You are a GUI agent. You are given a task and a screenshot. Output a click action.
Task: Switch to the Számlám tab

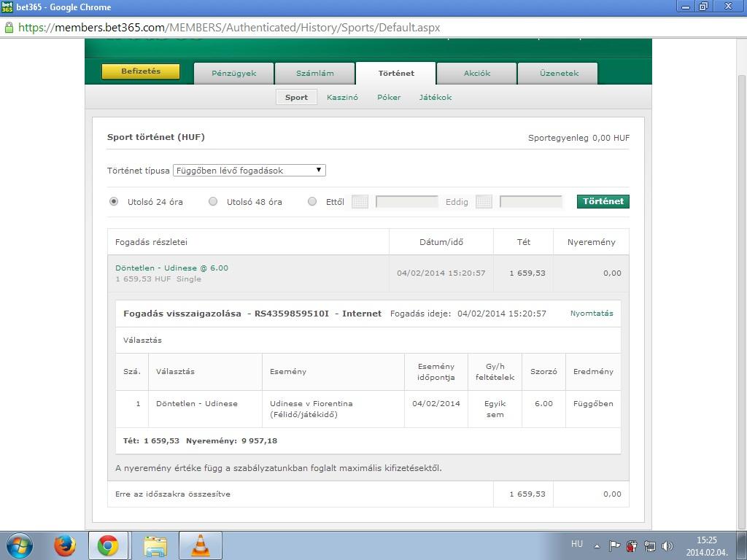coord(315,74)
